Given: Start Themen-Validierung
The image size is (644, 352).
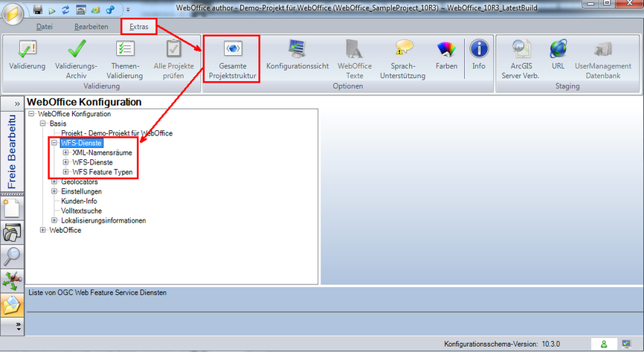Looking at the screenshot, I should coord(124,60).
